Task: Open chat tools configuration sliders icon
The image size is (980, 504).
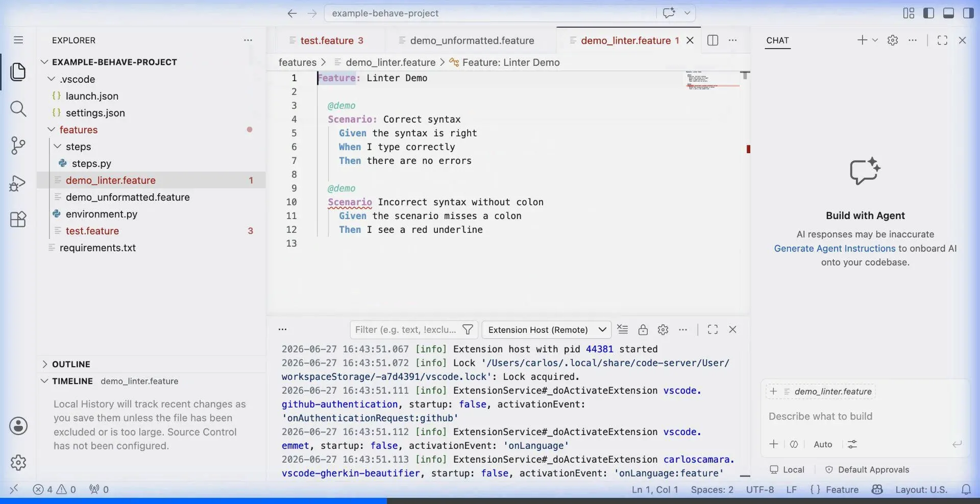Action: (x=852, y=444)
